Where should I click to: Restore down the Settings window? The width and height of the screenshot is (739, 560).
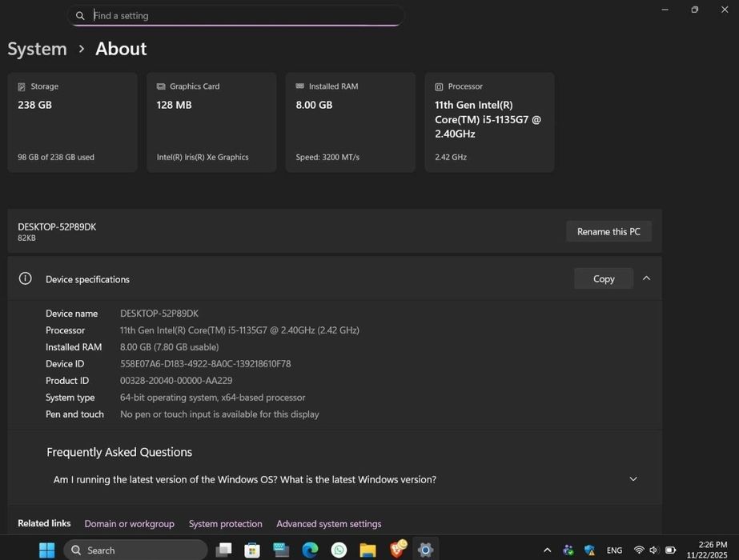pyautogui.click(x=694, y=10)
